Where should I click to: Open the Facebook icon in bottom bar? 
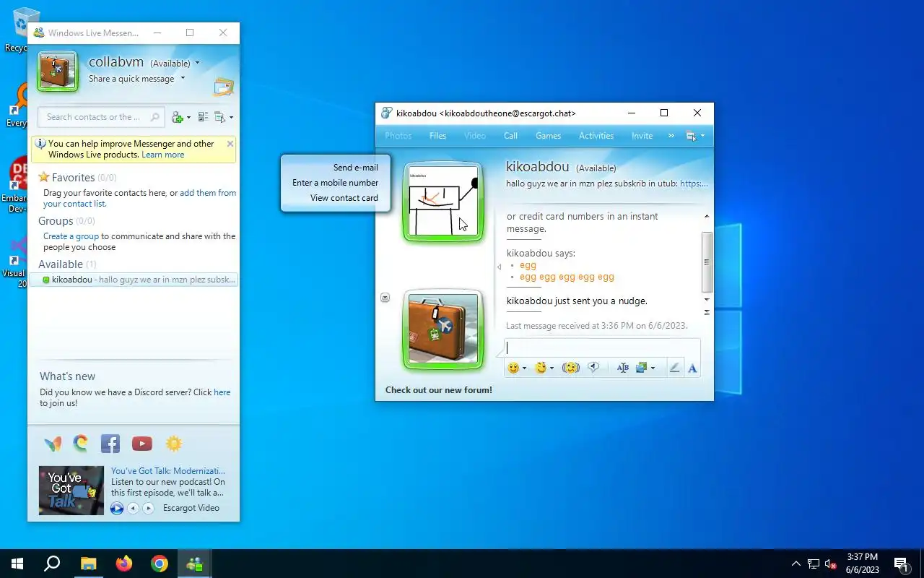110,444
